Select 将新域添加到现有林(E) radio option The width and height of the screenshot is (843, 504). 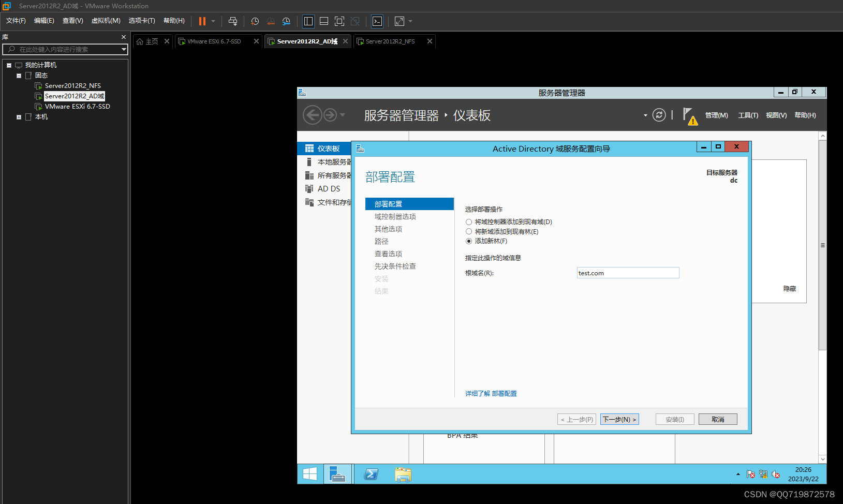[x=469, y=232]
